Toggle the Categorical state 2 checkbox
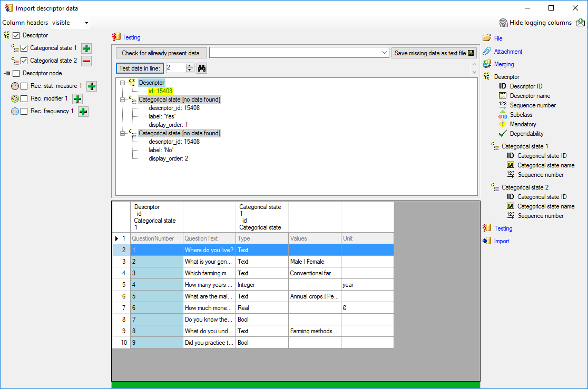This screenshot has width=588, height=389. (24, 61)
